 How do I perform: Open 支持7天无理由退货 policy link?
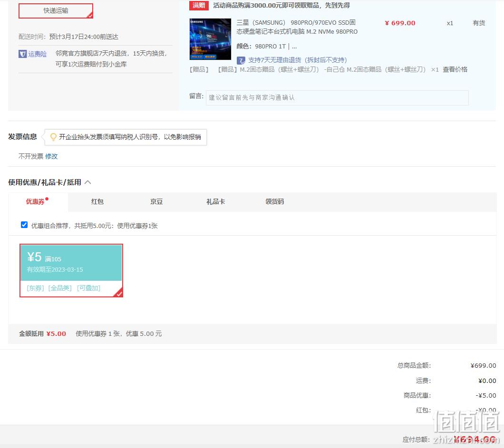(297, 60)
